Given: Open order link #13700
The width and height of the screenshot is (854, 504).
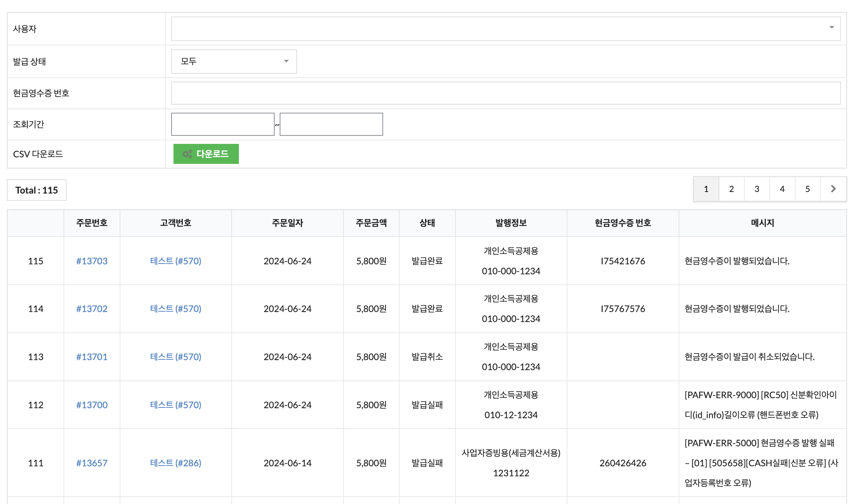Looking at the screenshot, I should [92, 405].
